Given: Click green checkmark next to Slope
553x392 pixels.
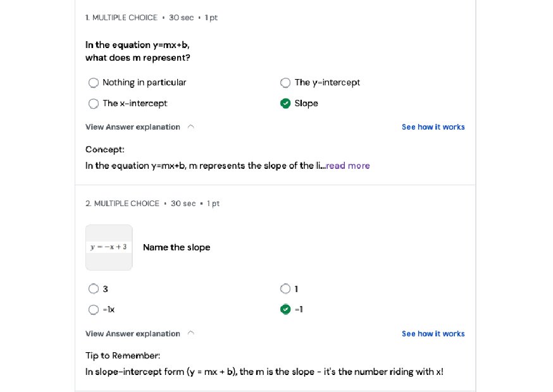Looking at the screenshot, I should click(285, 104).
